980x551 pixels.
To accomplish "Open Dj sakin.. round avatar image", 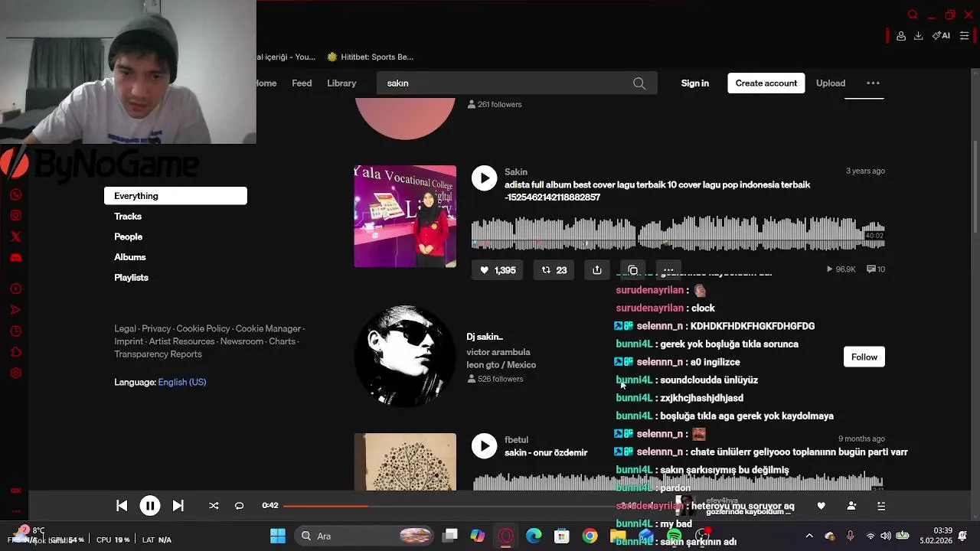I will click(405, 357).
